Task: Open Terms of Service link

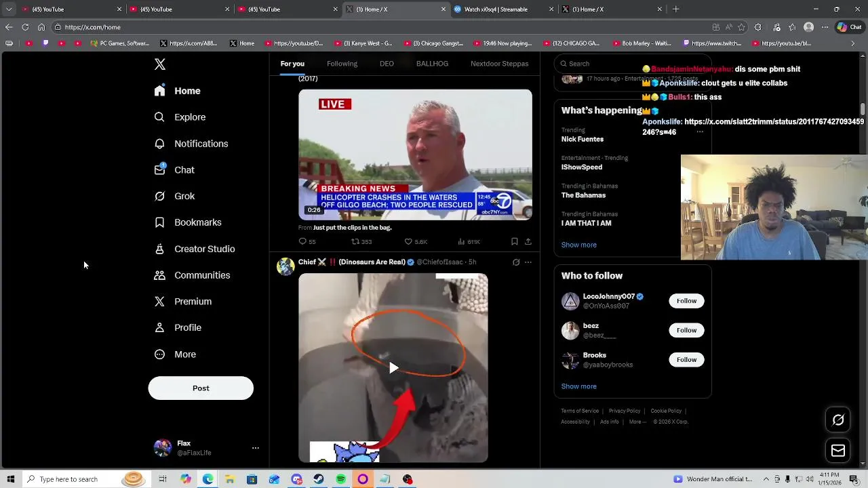Action: pos(580,411)
